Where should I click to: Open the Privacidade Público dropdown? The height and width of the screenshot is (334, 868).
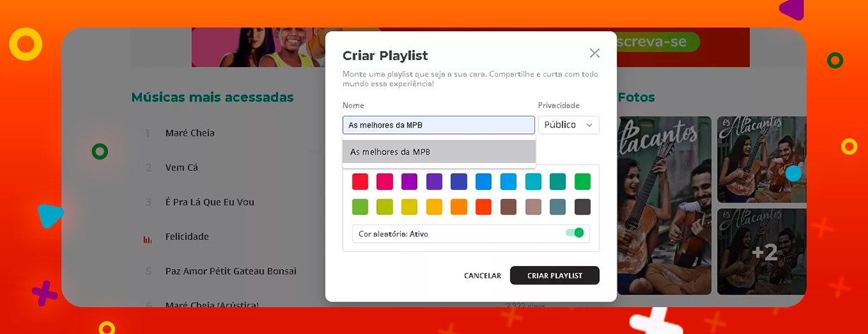pyautogui.click(x=569, y=125)
